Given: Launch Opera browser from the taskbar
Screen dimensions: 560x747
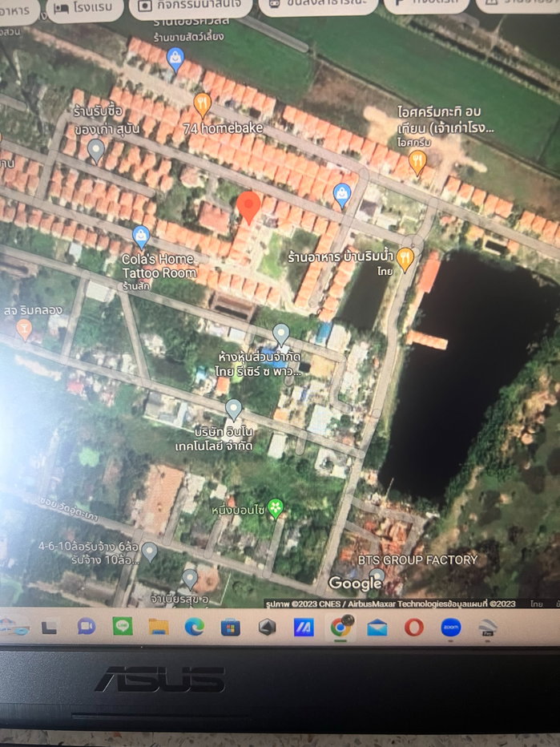Looking at the screenshot, I should pos(414,628).
